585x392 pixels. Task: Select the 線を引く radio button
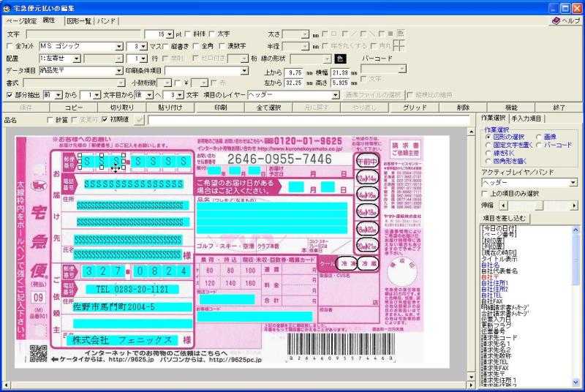pos(488,154)
